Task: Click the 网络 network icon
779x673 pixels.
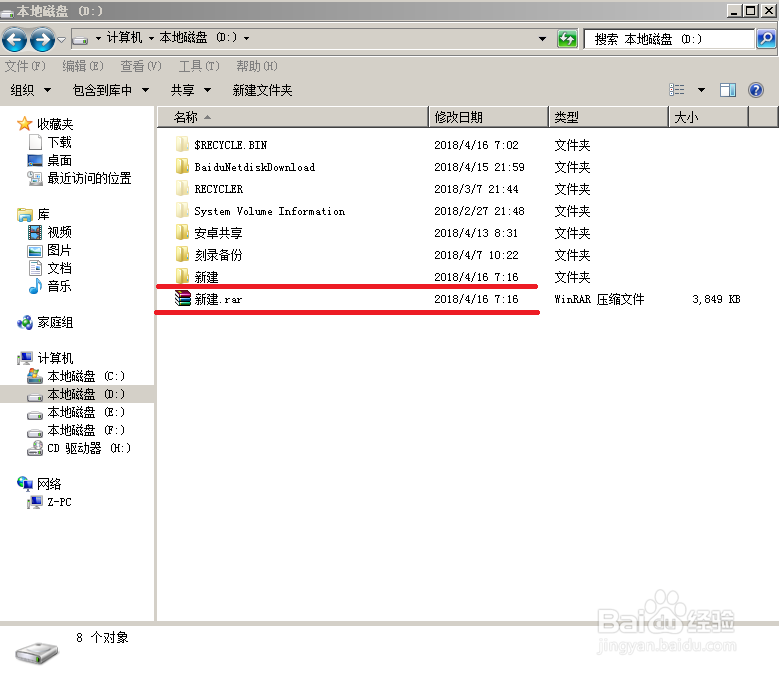Action: pos(25,483)
